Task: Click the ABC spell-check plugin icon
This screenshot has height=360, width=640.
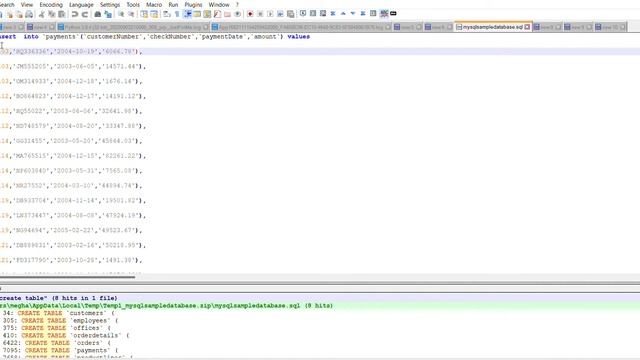Action: [x=384, y=13]
